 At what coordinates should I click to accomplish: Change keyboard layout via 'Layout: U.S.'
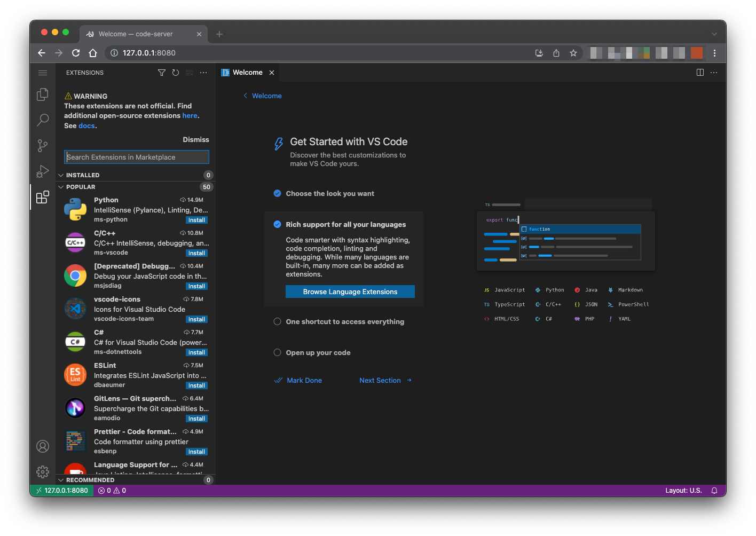click(683, 491)
